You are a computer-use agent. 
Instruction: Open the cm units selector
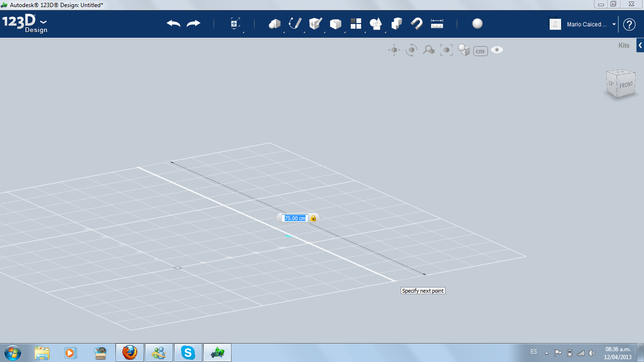[480, 51]
